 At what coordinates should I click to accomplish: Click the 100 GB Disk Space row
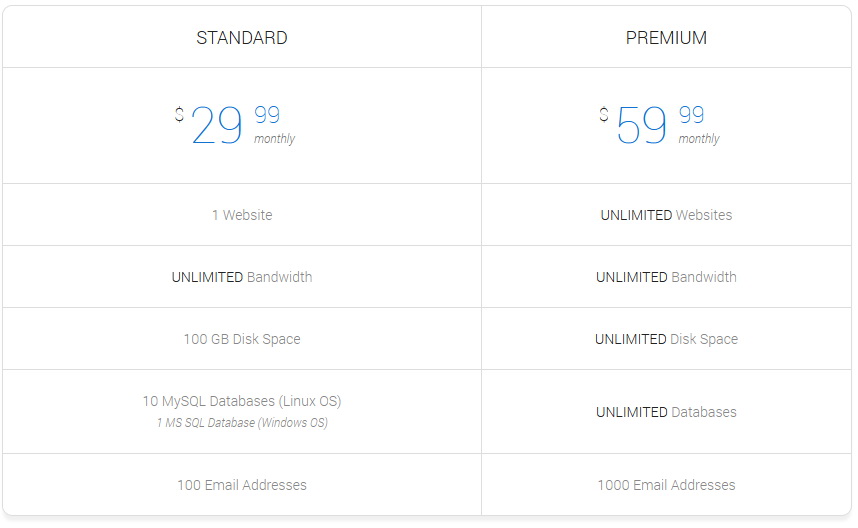(242, 339)
